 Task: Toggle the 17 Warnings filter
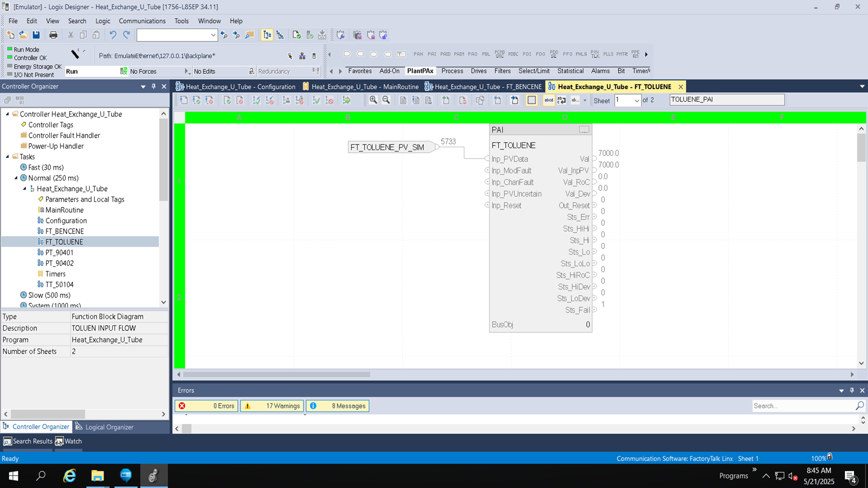coord(273,406)
